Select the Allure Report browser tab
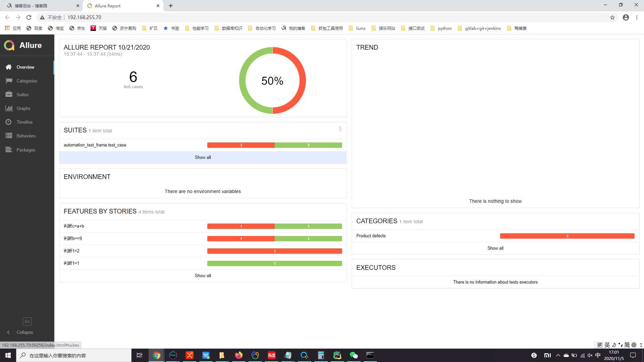The height and width of the screenshot is (362, 644). click(x=123, y=6)
